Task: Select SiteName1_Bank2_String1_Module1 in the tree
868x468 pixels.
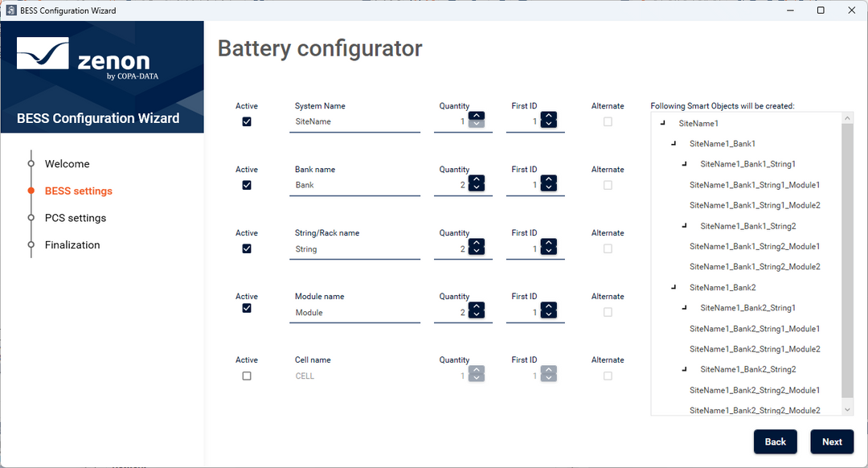Action: click(755, 328)
